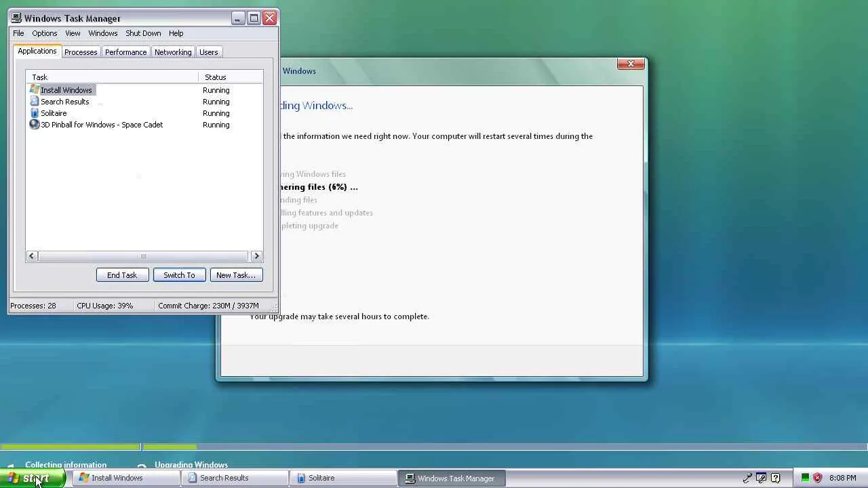The width and height of the screenshot is (868, 488).
Task: Click the End Task button
Action: 122,275
